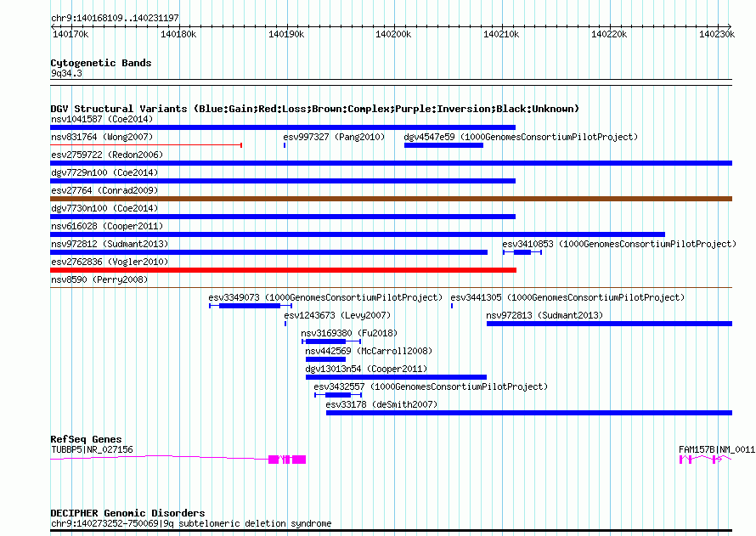Click the 140170k ruler tick label

click(x=71, y=34)
